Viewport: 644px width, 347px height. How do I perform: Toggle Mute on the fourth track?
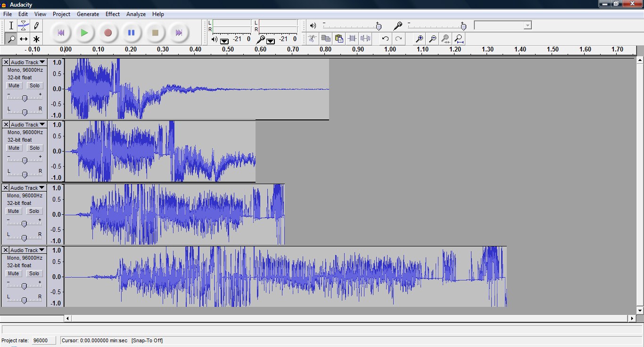click(14, 273)
